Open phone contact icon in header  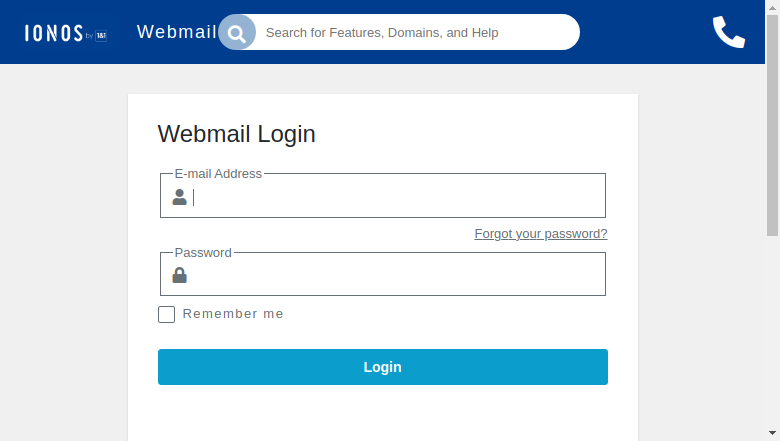(729, 32)
